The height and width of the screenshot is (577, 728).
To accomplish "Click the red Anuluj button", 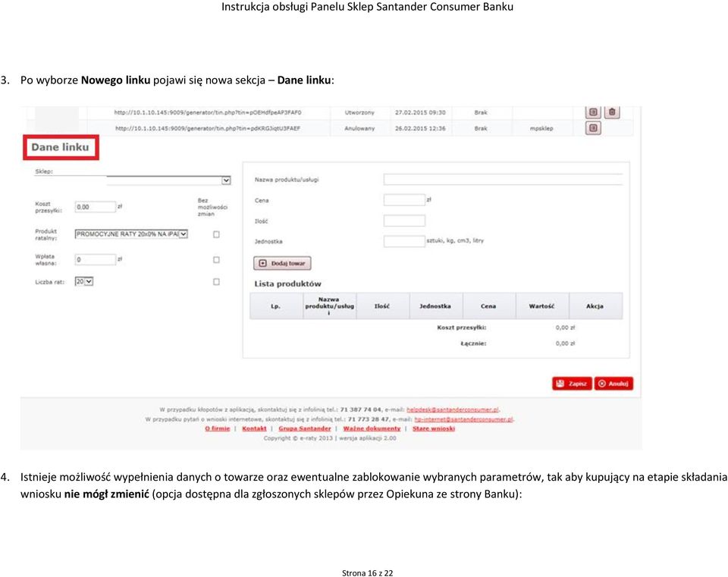I will pyautogui.click(x=613, y=384).
